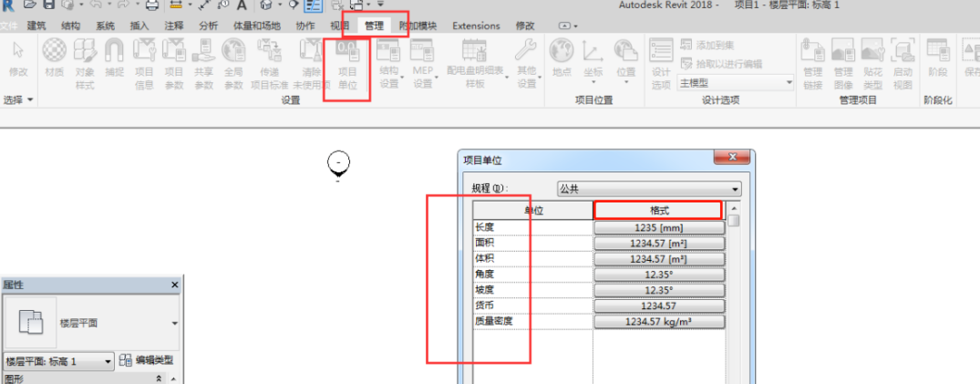This screenshot has width=980, height=384.
Task: Open the 主模型 design option dropdown
Action: click(x=736, y=83)
